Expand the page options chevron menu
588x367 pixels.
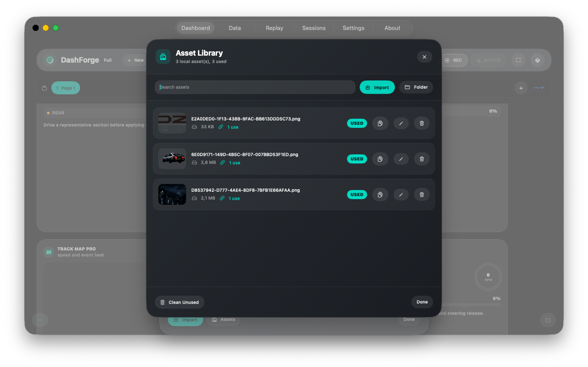(539, 88)
